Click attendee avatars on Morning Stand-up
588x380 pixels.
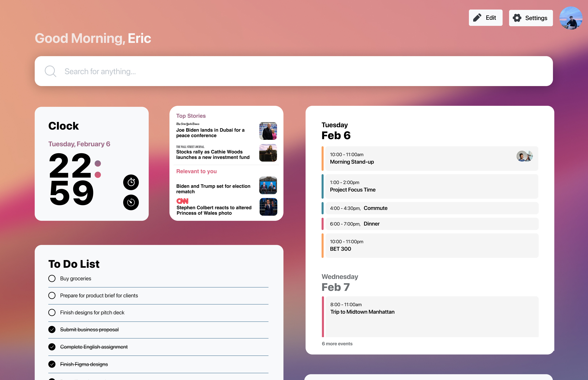coord(524,156)
